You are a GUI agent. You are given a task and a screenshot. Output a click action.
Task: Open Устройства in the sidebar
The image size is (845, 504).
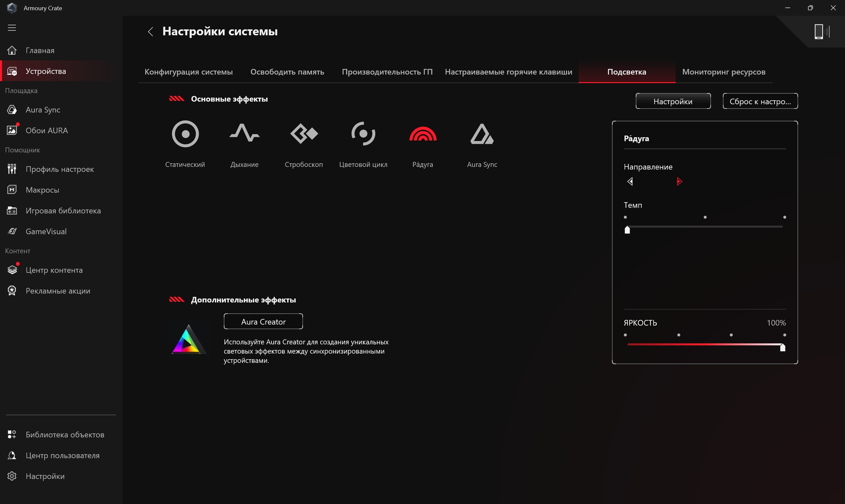click(61, 71)
